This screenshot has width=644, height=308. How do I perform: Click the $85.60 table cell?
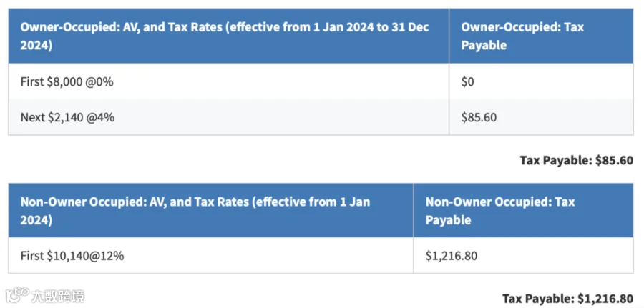[x=479, y=118]
